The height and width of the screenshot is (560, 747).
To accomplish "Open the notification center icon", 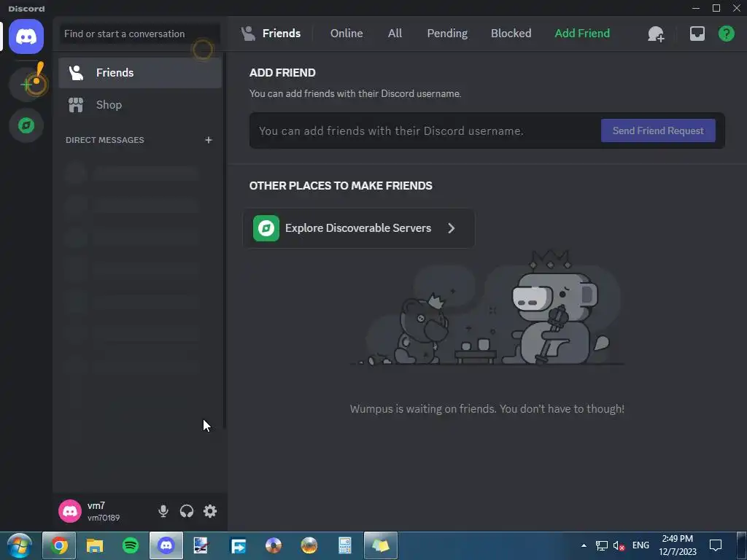I will pyautogui.click(x=716, y=545).
